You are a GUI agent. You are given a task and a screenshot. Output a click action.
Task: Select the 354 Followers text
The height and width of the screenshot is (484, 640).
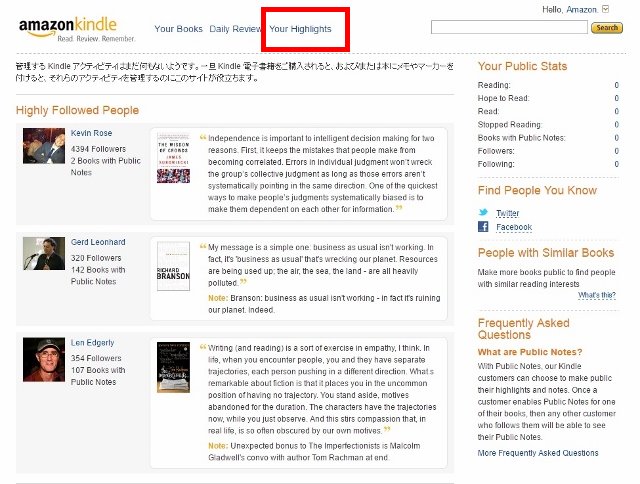pyautogui.click(x=96, y=358)
